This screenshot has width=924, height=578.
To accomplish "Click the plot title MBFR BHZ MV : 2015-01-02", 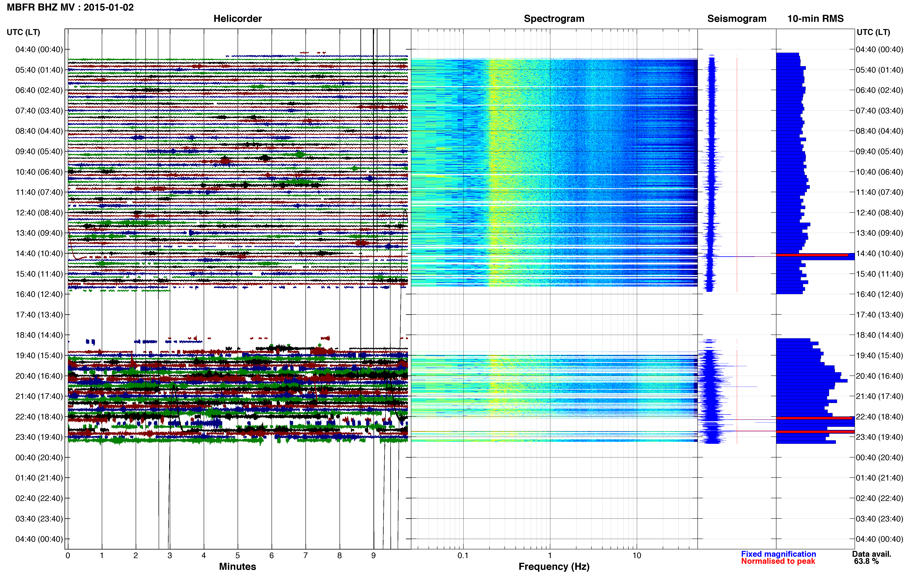I will pos(70,7).
